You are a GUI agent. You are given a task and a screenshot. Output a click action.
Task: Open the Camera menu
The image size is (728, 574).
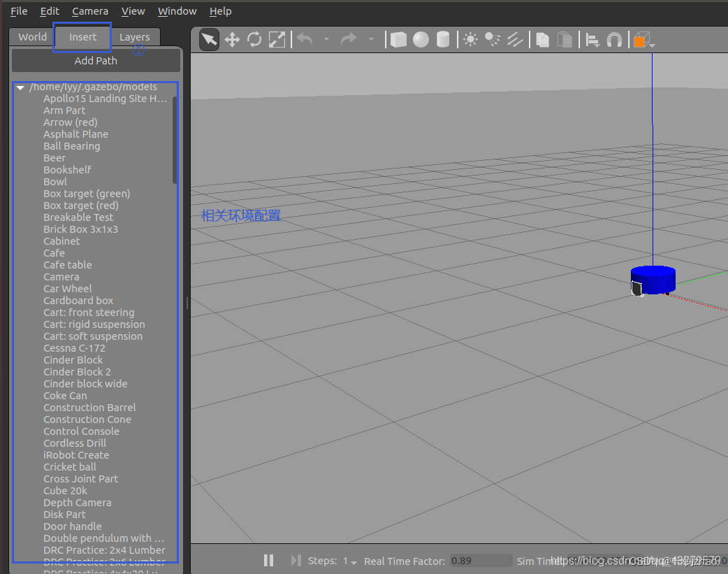coord(90,10)
